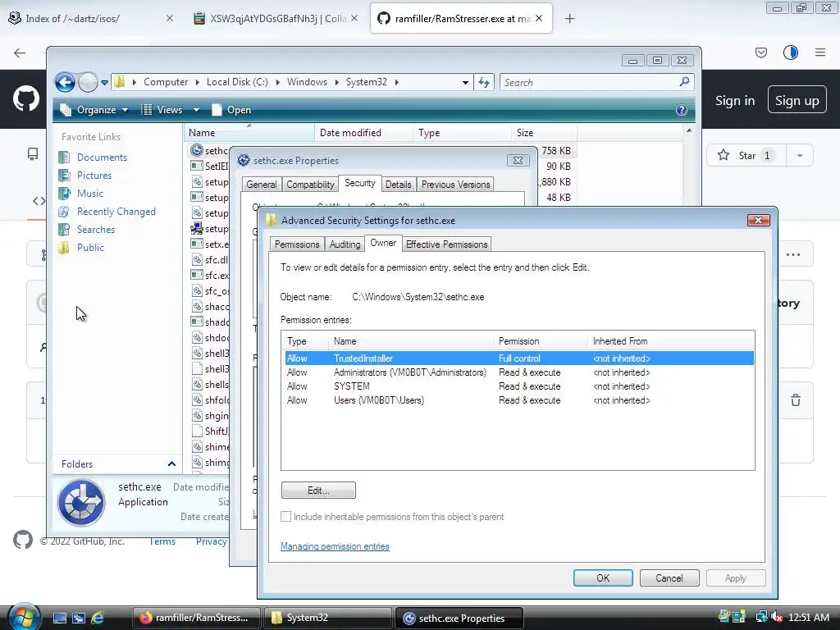Click the Apply button
840x630 pixels.
pos(736,578)
